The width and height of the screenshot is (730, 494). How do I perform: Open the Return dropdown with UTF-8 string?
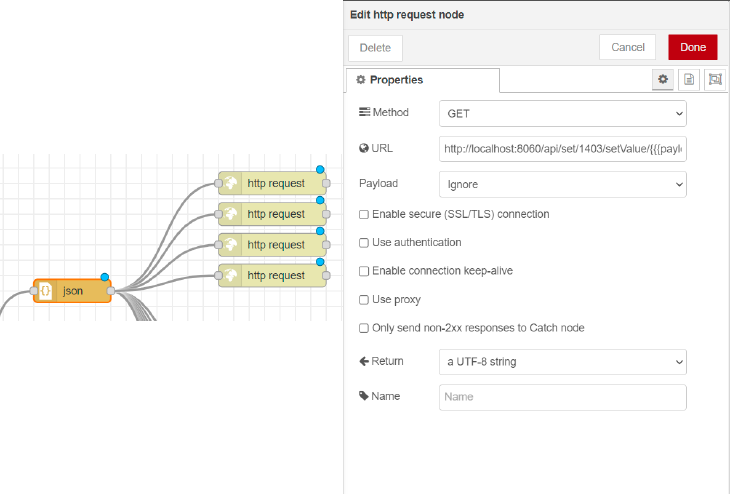pos(562,362)
